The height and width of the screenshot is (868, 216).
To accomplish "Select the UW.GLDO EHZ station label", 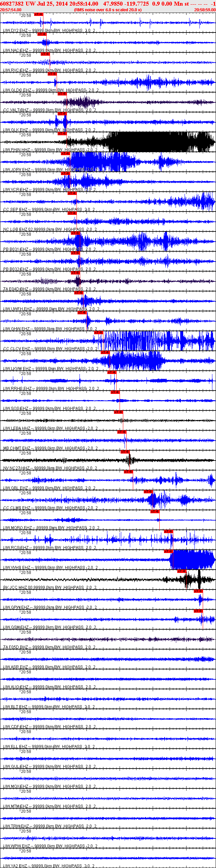I will (x=51, y=90).
